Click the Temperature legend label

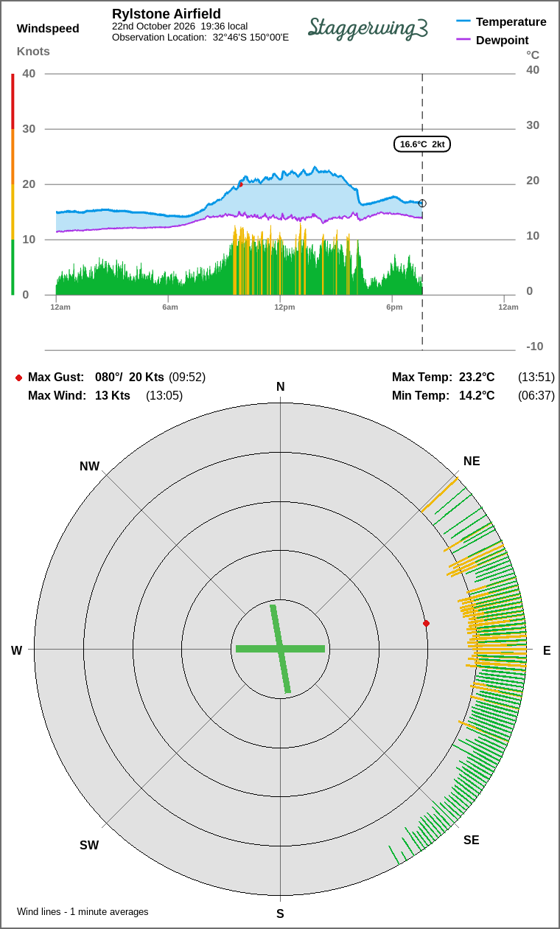pos(511,21)
